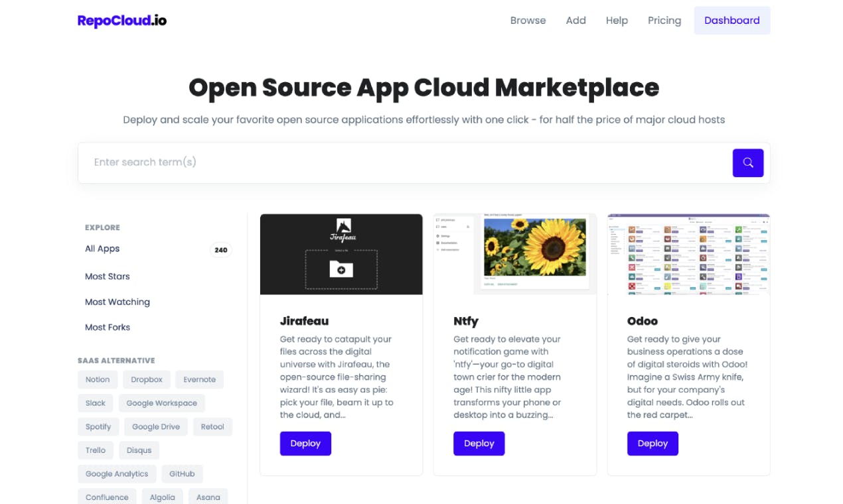Pick the GitHub tag
Image resolution: width=843 pixels, height=504 pixels.
[182, 473]
